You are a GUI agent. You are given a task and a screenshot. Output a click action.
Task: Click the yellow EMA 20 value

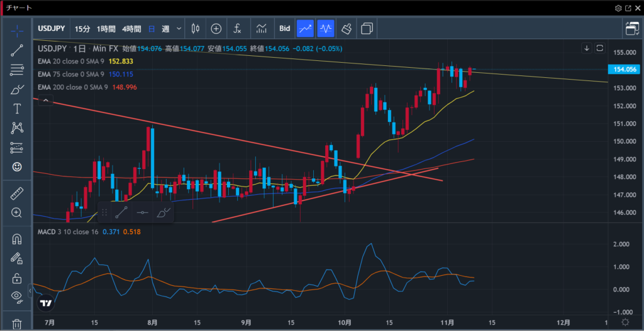click(121, 61)
